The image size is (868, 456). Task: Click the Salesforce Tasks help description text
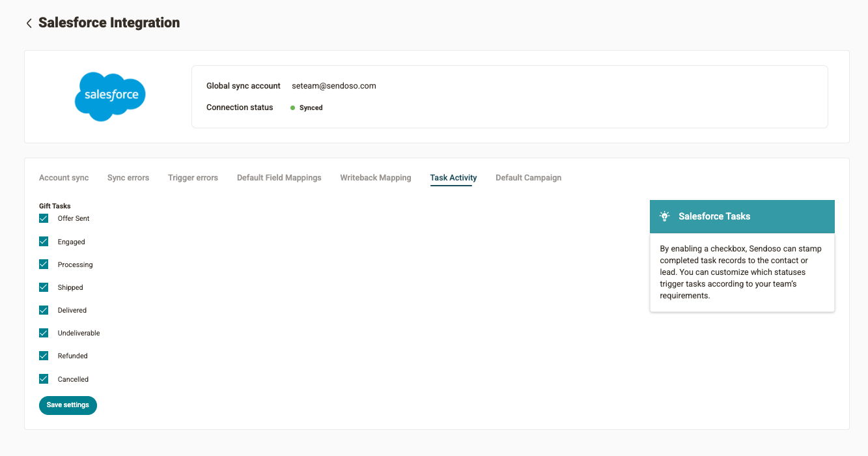(741, 272)
